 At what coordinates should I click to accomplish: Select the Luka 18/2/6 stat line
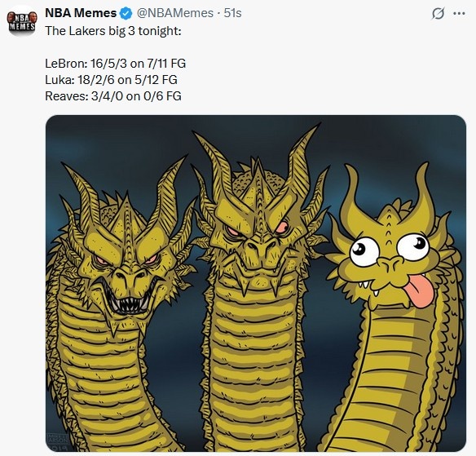tap(111, 80)
